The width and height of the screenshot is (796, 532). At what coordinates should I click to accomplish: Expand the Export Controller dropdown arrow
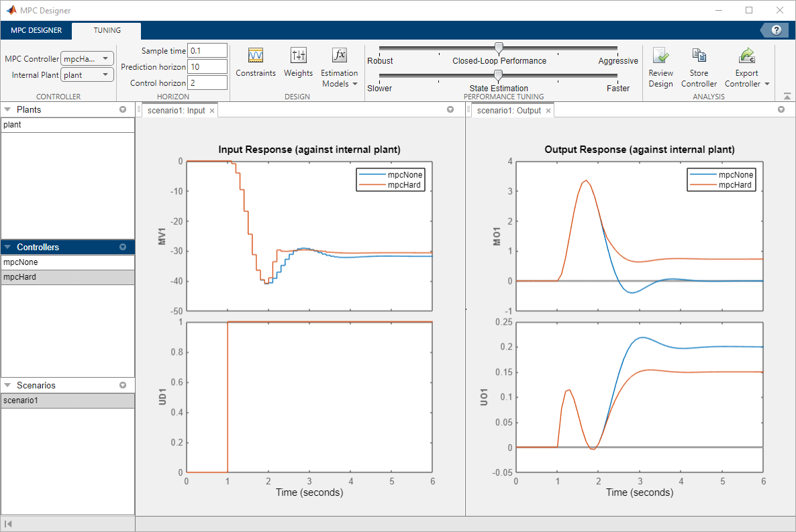tap(767, 85)
